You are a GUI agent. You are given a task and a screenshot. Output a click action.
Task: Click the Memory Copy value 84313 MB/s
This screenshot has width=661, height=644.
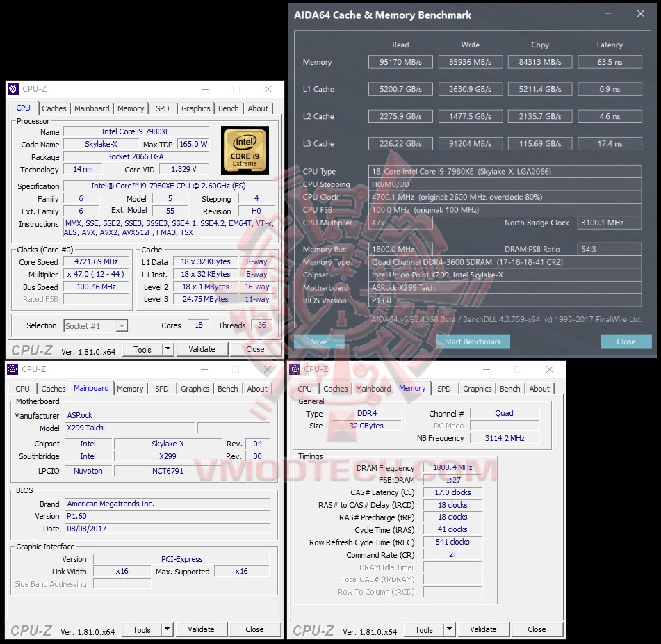point(540,62)
